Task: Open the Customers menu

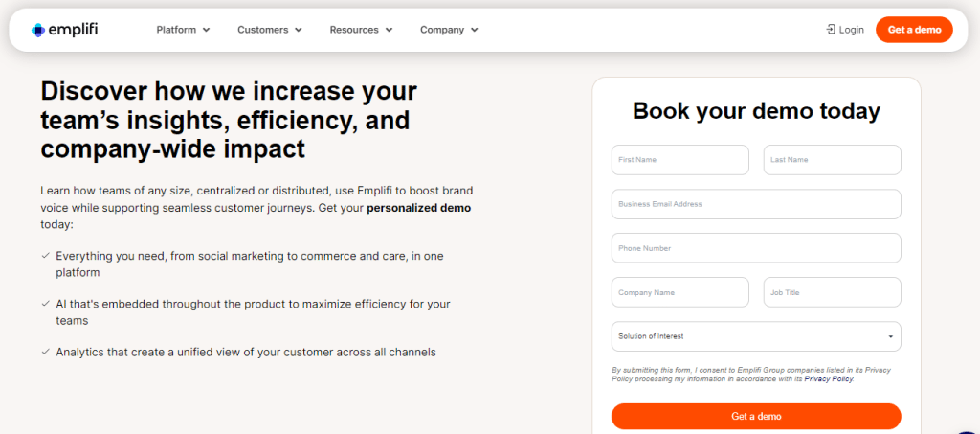Action: tap(262, 30)
